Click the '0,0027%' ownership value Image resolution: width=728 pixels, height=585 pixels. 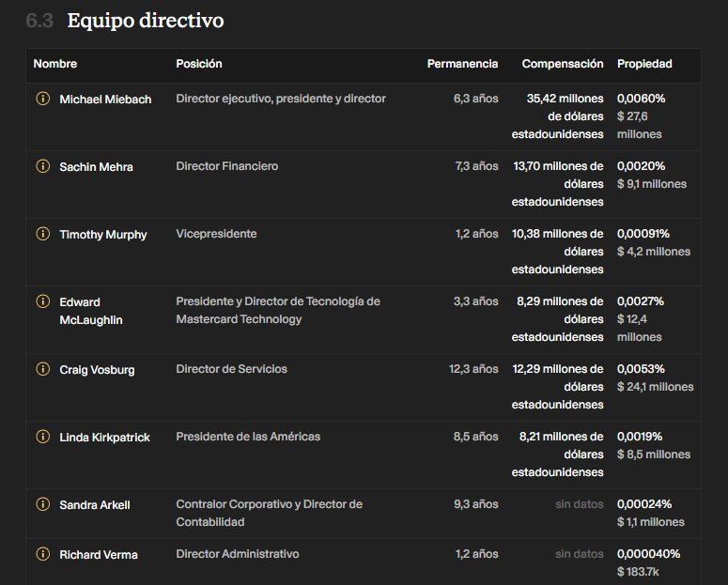tap(641, 301)
